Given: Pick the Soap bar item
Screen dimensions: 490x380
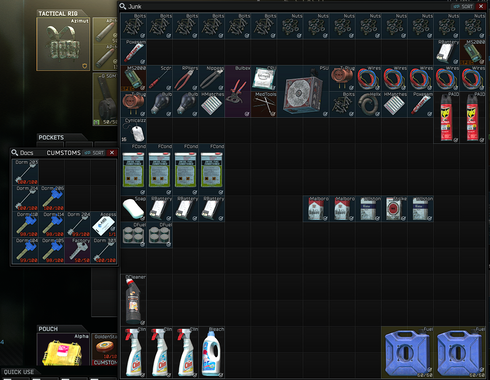Looking at the screenshot, I should [x=133, y=209].
